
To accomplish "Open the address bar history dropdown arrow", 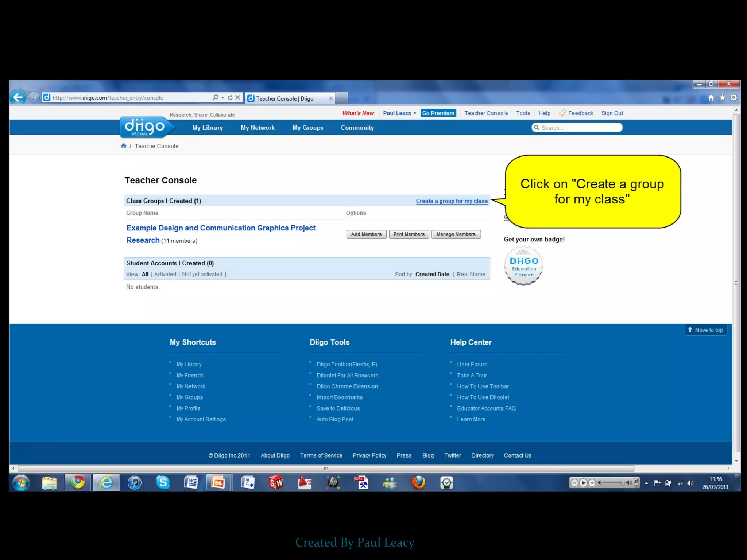I will 222,98.
